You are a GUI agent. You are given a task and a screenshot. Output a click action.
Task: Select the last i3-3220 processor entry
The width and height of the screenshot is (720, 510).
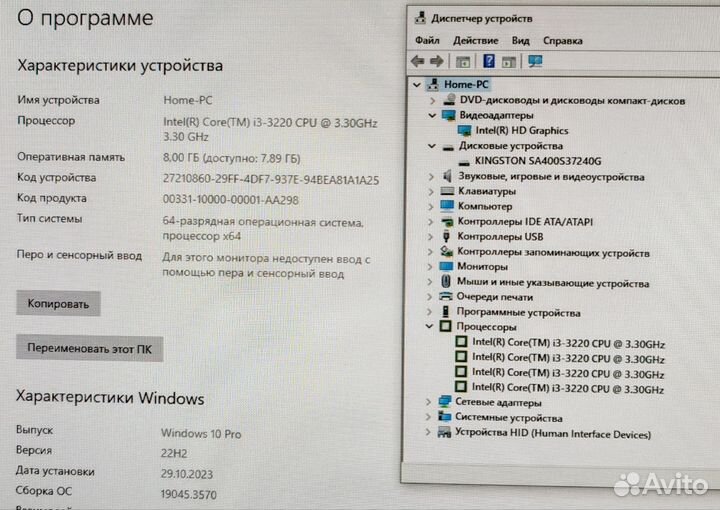coord(568,388)
